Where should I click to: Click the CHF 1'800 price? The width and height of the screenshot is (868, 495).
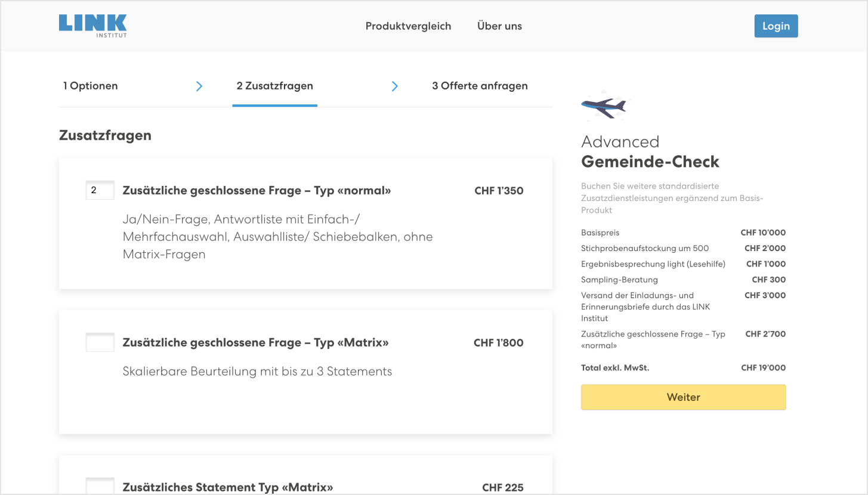[x=499, y=343]
